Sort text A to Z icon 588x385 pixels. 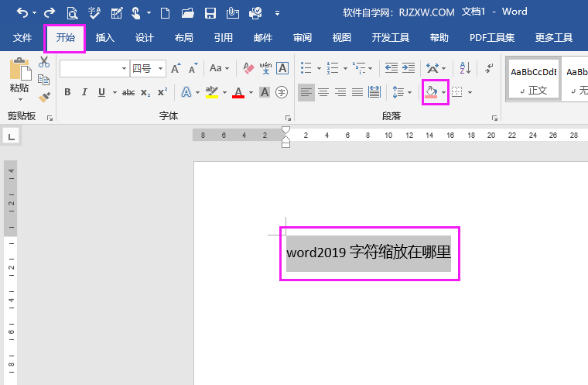pos(465,68)
